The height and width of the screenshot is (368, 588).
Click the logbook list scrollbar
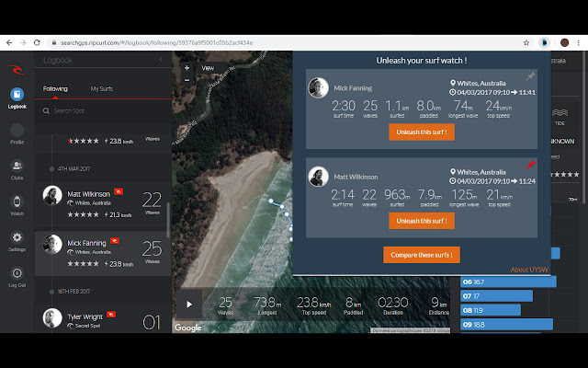click(168, 221)
